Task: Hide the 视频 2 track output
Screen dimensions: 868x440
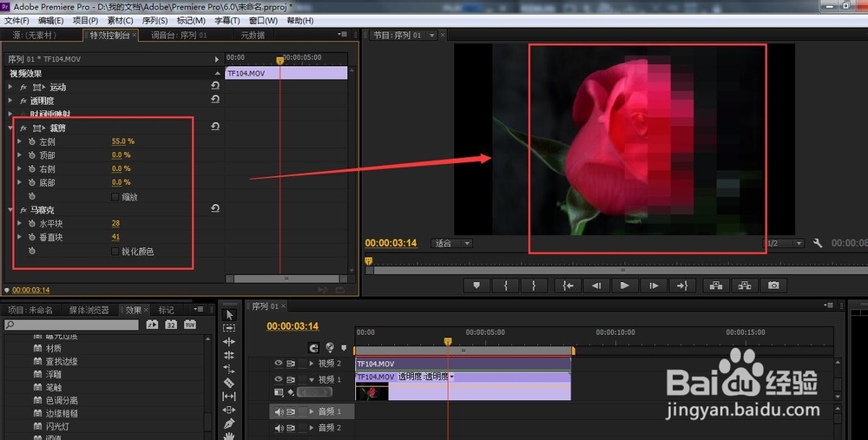Action: click(279, 364)
